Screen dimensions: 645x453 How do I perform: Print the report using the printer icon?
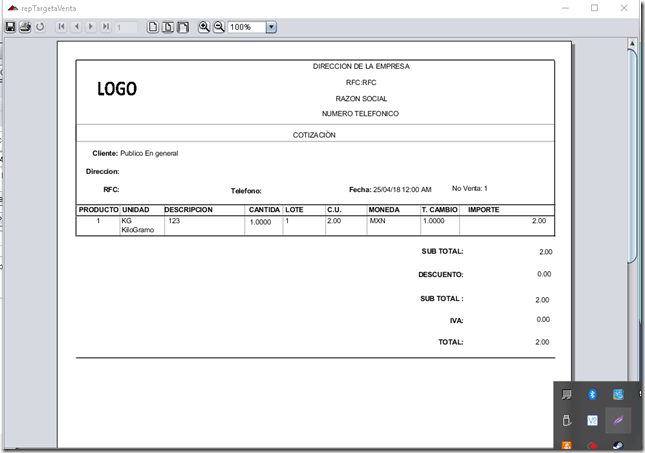coord(25,27)
